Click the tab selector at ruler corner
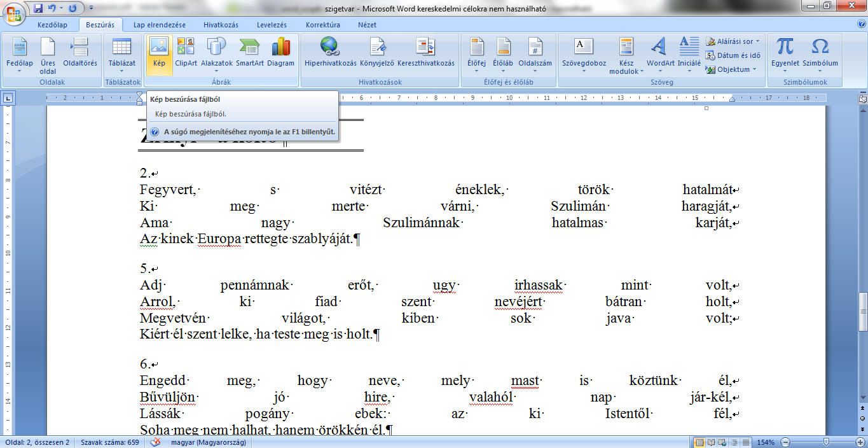 pos(8,98)
